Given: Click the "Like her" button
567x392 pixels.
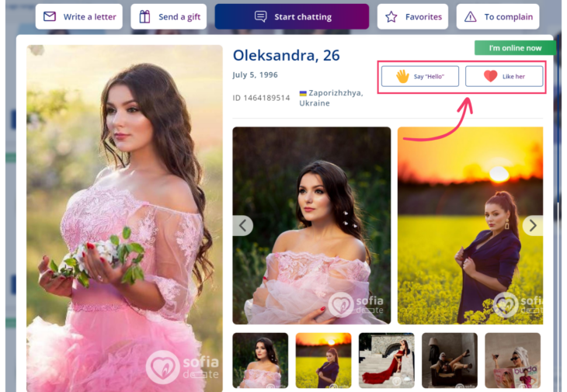Looking at the screenshot, I should (x=504, y=76).
